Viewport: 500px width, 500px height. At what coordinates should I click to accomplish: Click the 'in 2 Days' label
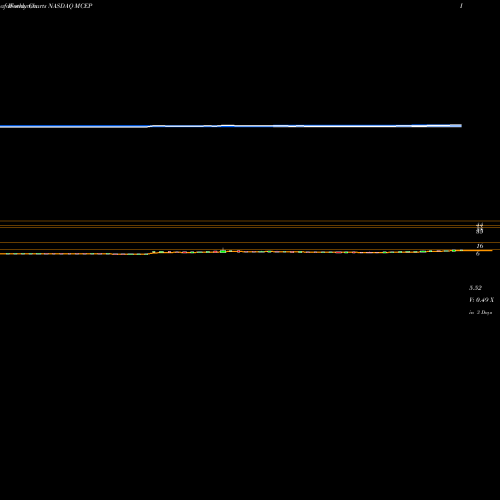coord(480,312)
